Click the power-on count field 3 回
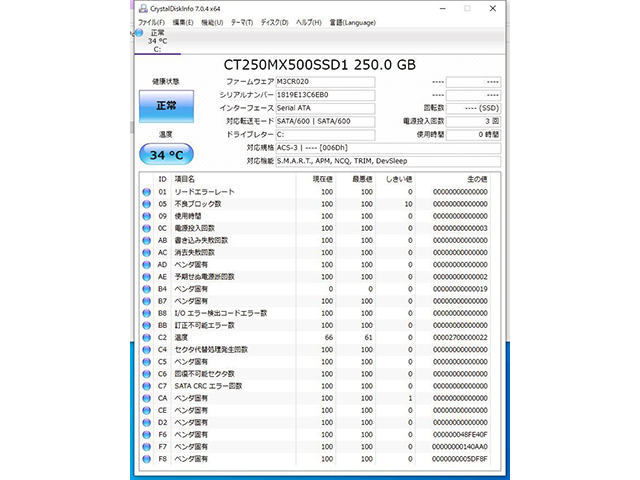Viewport: 640px width, 480px height. click(x=473, y=121)
